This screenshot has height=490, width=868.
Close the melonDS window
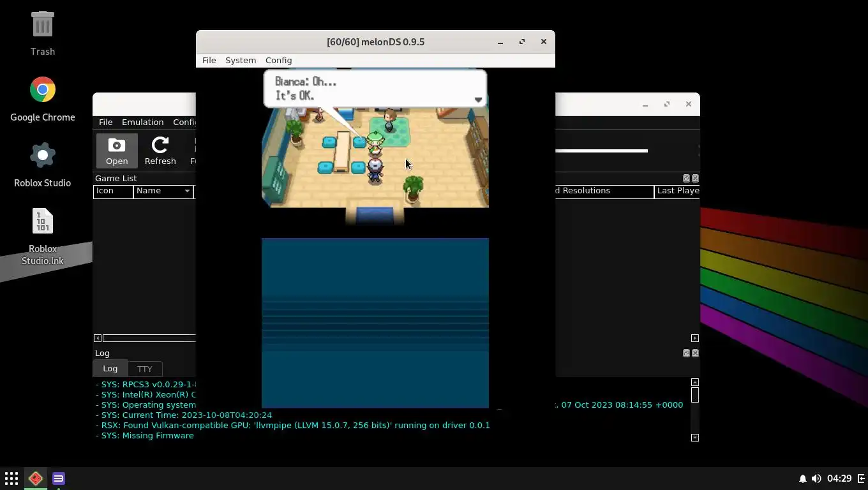click(544, 41)
